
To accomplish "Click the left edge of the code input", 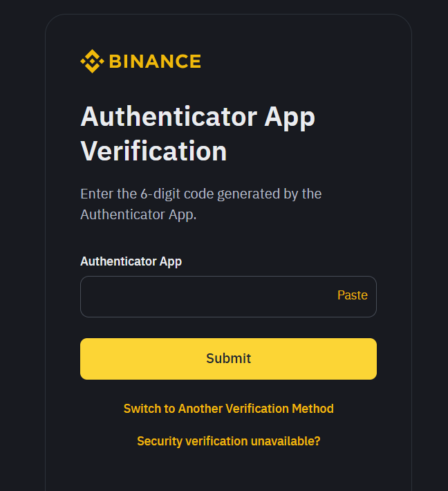I will click(91, 297).
